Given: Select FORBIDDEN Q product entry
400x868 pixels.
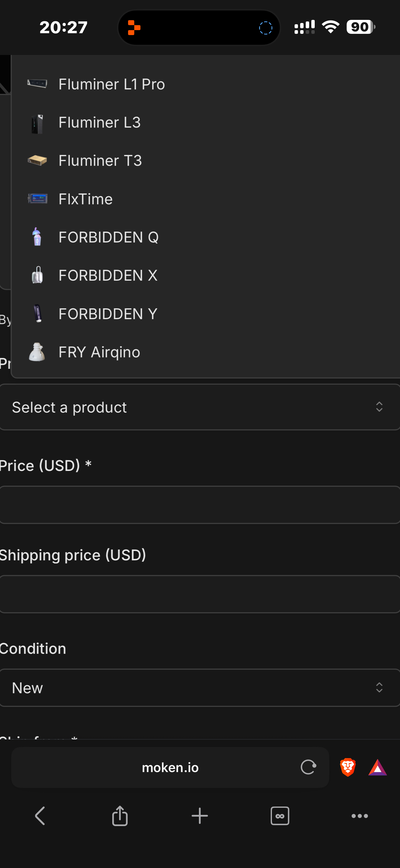Looking at the screenshot, I should pos(109,237).
